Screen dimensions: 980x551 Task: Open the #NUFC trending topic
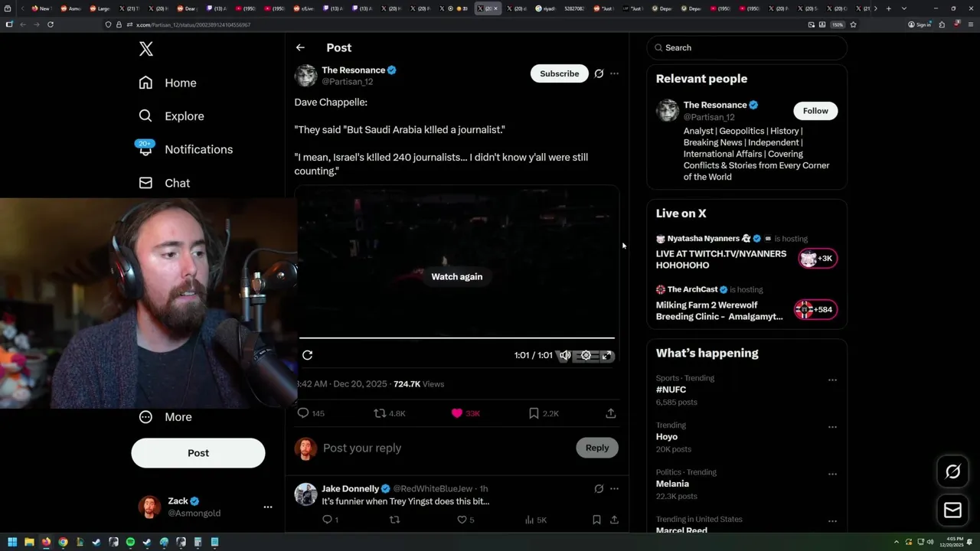(671, 390)
